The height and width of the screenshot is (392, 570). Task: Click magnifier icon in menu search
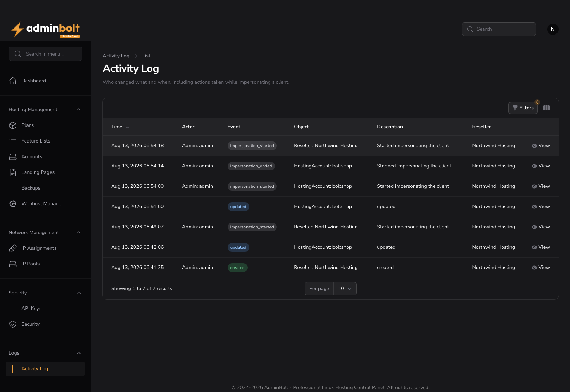click(x=18, y=54)
